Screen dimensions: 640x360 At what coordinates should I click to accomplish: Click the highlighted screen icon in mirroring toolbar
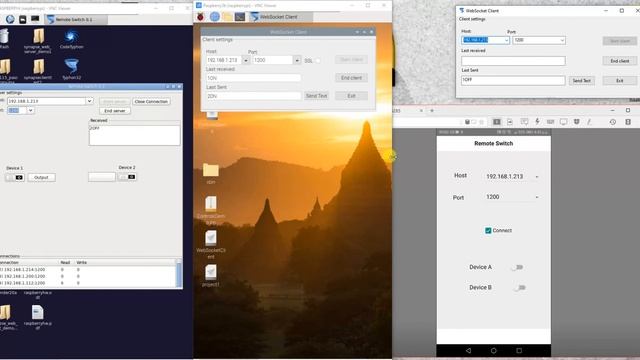click(x=497, y=122)
